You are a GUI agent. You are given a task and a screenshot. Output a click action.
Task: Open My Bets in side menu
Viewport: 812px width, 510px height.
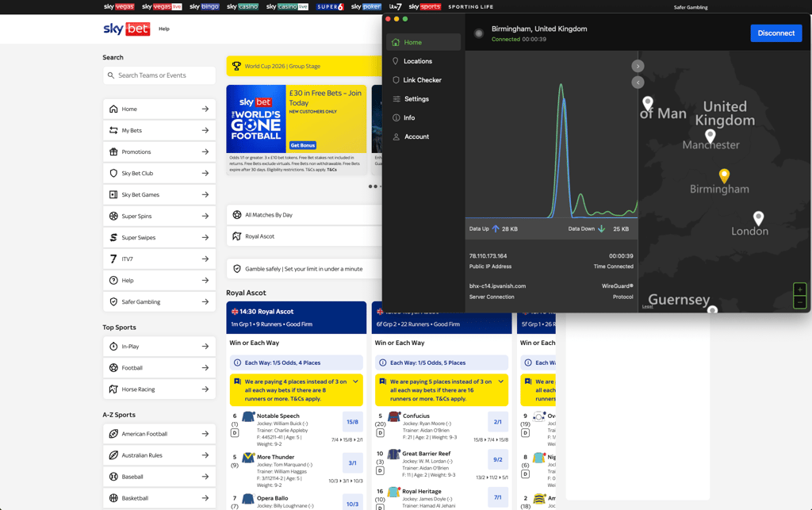[x=159, y=131]
